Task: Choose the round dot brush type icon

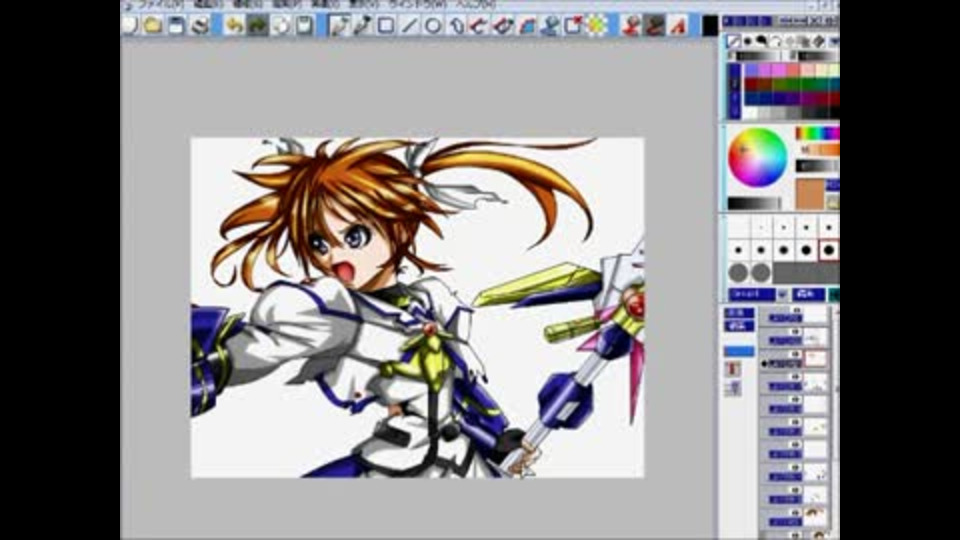Action: coord(748,41)
